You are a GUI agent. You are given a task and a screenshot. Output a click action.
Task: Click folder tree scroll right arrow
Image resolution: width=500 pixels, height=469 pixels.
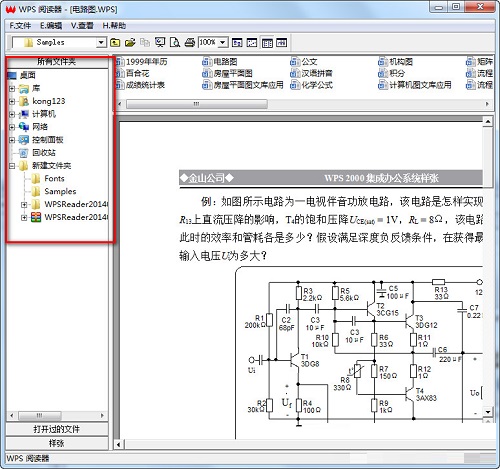102,416
